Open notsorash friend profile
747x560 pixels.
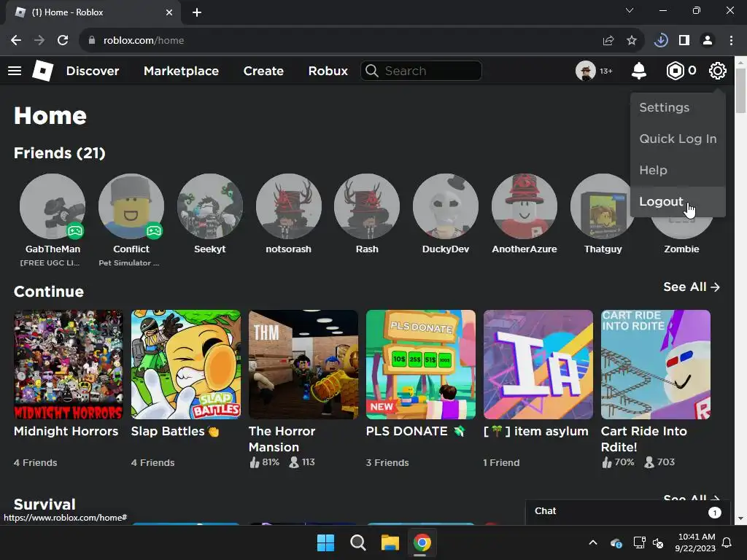(x=288, y=206)
